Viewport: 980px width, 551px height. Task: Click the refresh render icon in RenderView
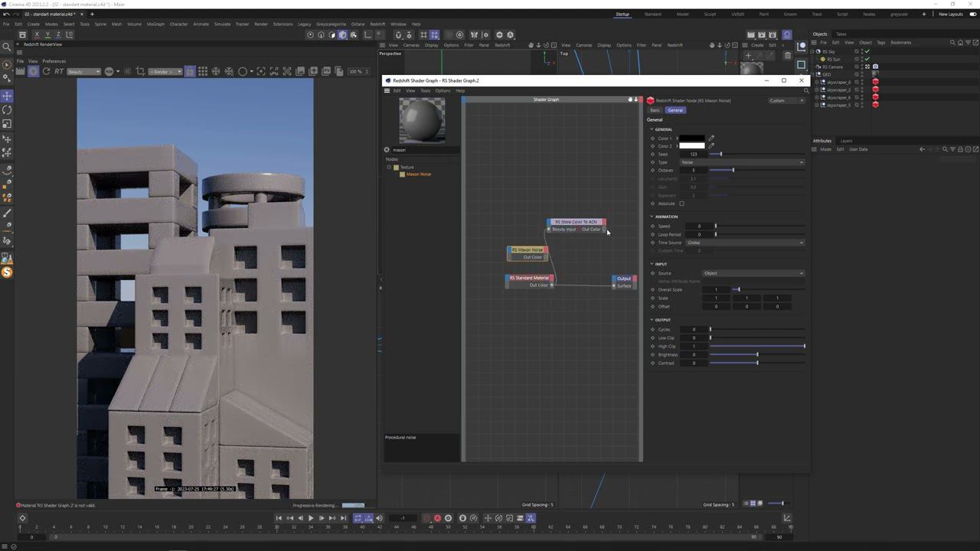click(46, 71)
